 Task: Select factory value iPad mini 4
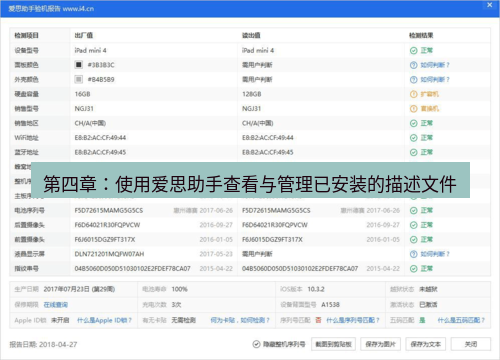click(x=90, y=50)
